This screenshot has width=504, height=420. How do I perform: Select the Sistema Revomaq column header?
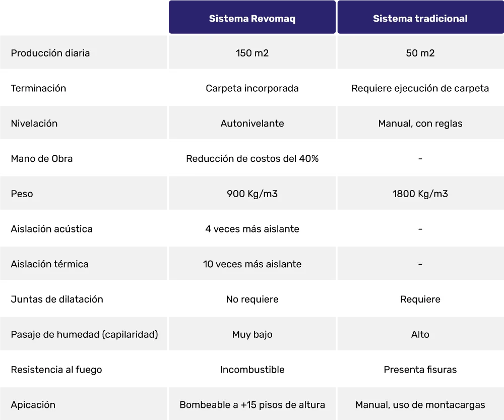click(x=253, y=17)
